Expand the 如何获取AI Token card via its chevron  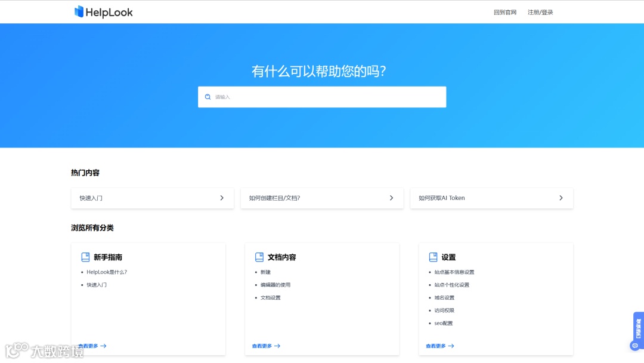pos(561,198)
